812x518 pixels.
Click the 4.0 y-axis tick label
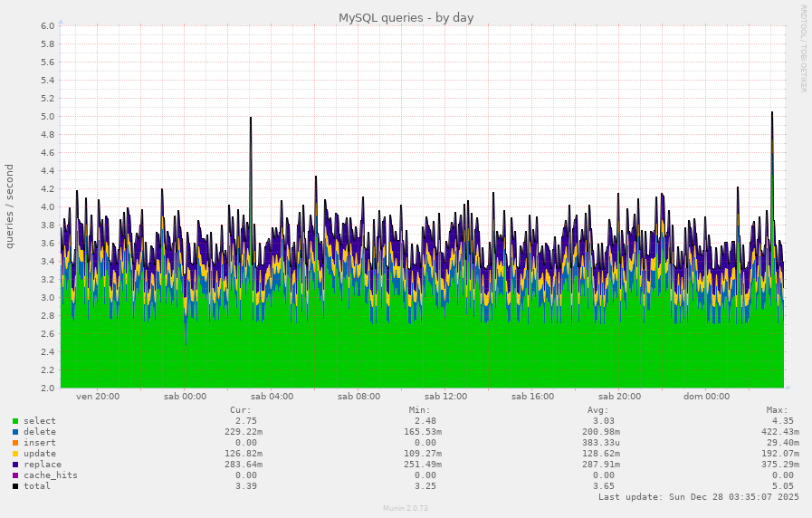pos(48,207)
